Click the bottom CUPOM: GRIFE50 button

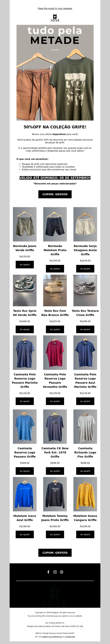[55, 553]
